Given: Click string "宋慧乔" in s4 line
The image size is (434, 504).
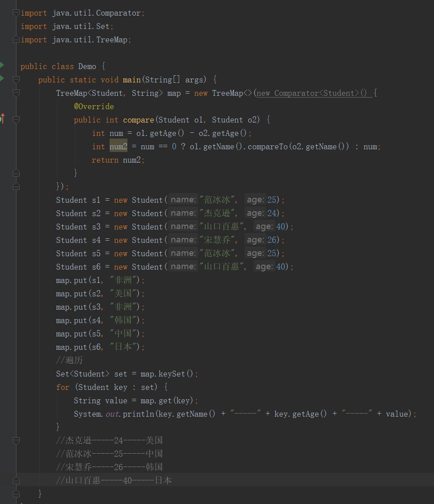Looking at the screenshot, I should coord(217,240).
